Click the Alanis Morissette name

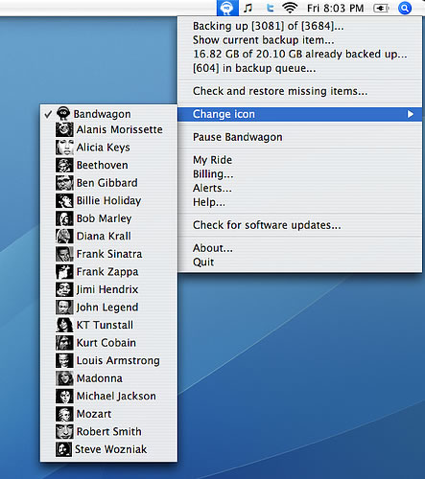click(119, 129)
